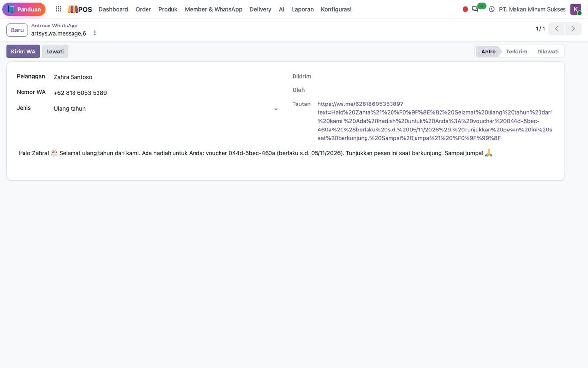Screen dimensions: 588x368
Task: Open the Member & WhatsApp menu
Action: coord(214,9)
